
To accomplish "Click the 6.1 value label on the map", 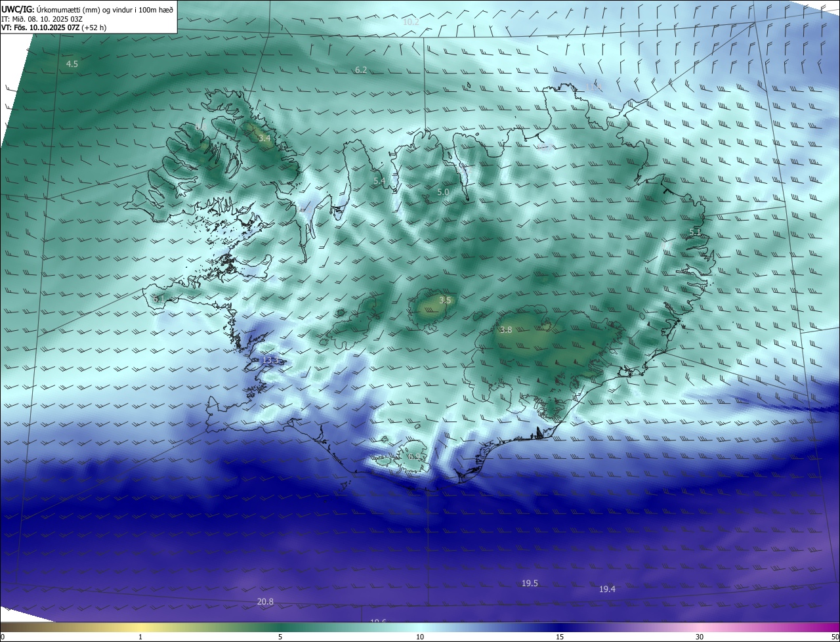I will coord(158,299).
